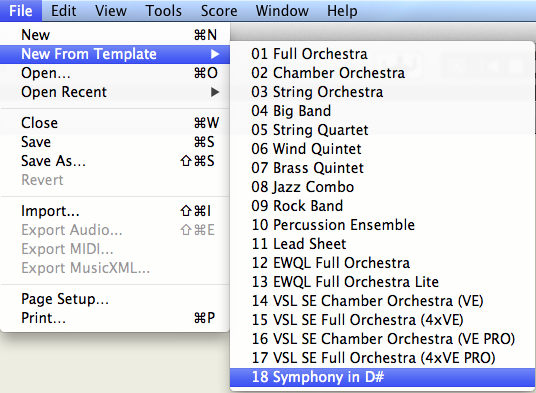Select the 03 String Orchestra template
The width and height of the screenshot is (536, 393).
pyautogui.click(x=382, y=92)
